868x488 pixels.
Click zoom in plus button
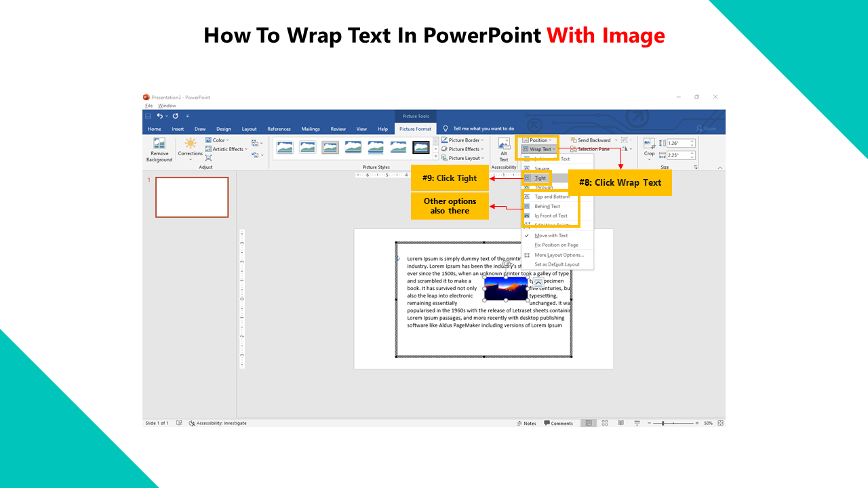click(698, 423)
